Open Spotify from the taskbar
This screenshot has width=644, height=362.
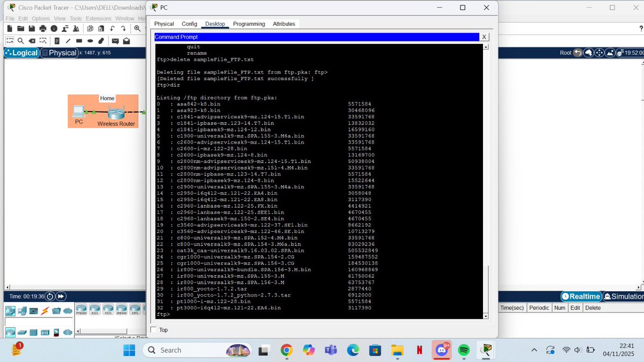[x=464, y=350]
